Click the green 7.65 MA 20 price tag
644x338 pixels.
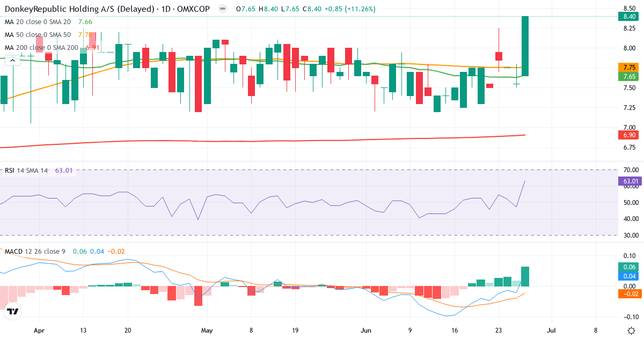(x=630, y=77)
